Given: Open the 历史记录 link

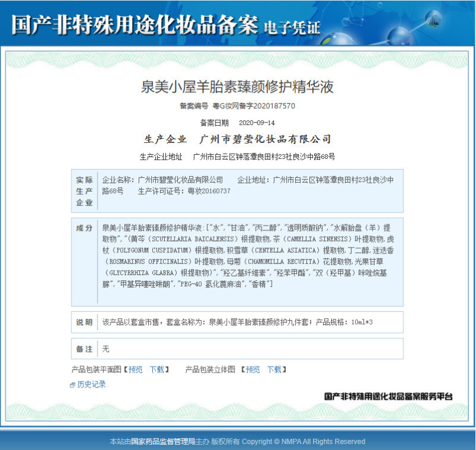Looking at the screenshot, I should [92, 385].
